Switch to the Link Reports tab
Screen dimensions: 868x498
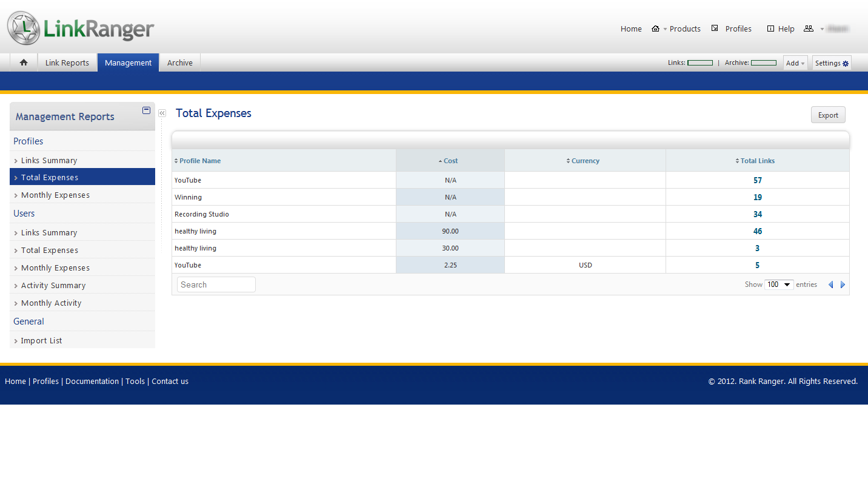[67, 62]
